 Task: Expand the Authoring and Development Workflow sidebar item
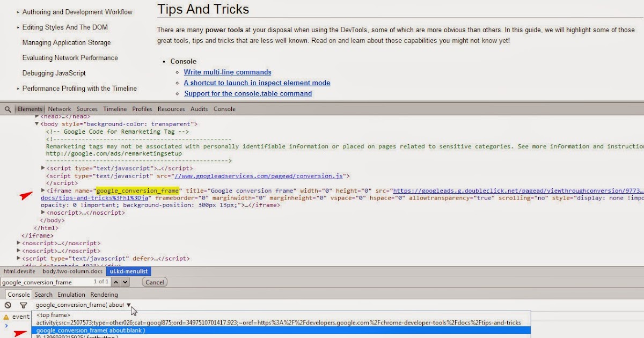pos(18,12)
